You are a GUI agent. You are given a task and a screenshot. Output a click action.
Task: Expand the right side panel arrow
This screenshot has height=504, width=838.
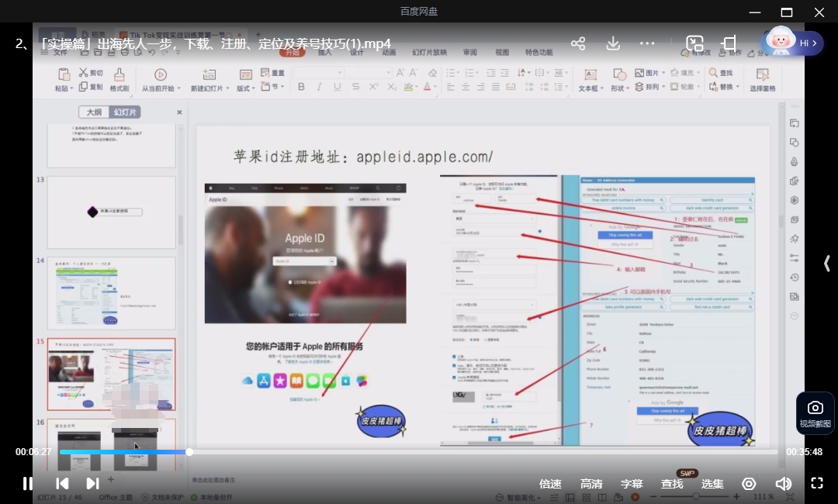tap(827, 263)
